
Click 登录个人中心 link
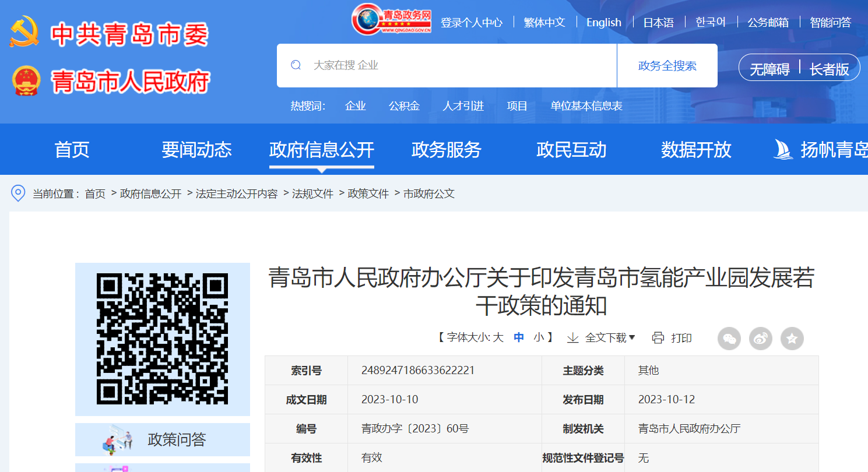click(472, 22)
